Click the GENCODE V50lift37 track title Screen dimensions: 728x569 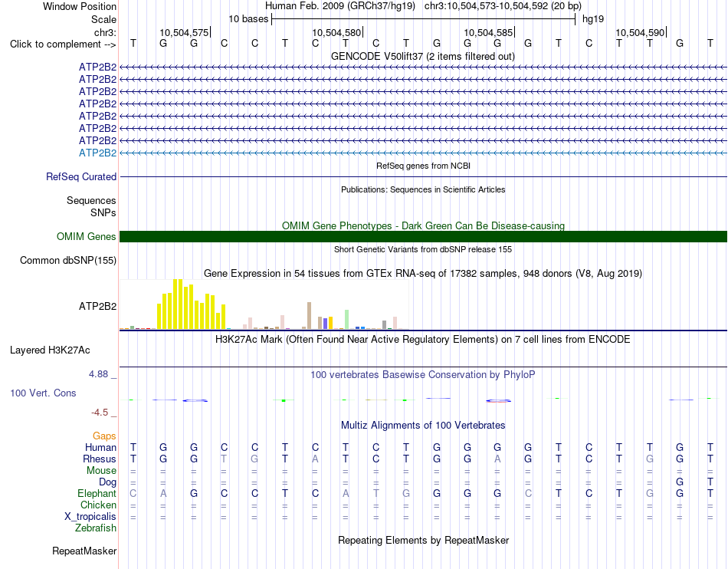tap(423, 57)
